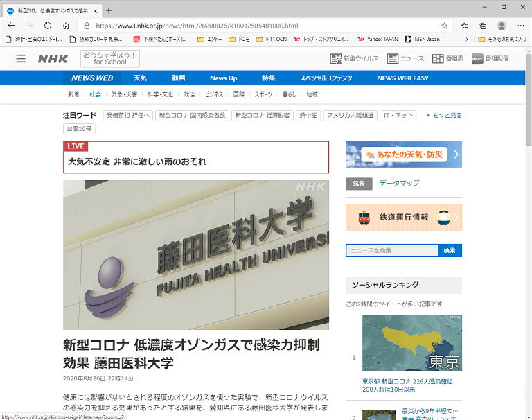Focus the ニュースを検索 search field
Viewport: 532px width, 420px height.
(392, 251)
